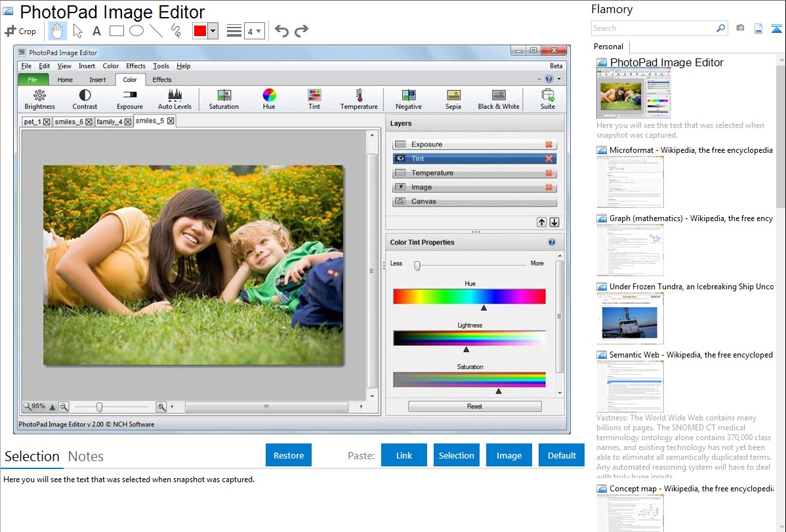Open the Saturation adjustment
Viewport: 786px width, 532px height.
pos(224,99)
